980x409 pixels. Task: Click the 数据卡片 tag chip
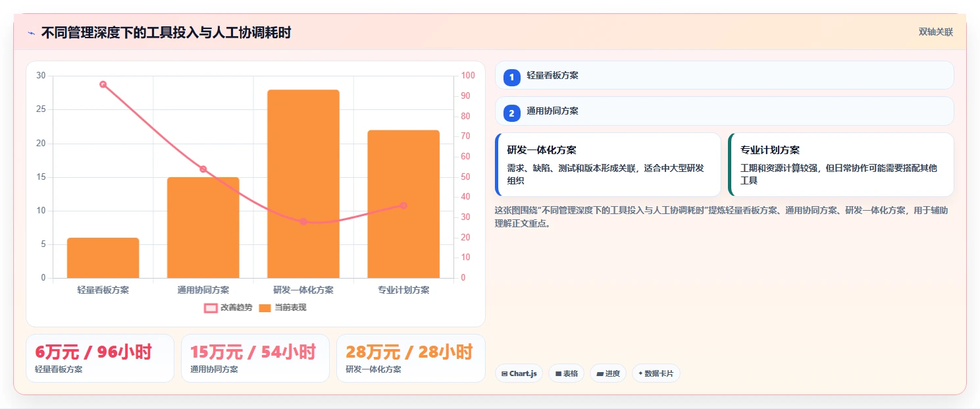click(x=656, y=373)
